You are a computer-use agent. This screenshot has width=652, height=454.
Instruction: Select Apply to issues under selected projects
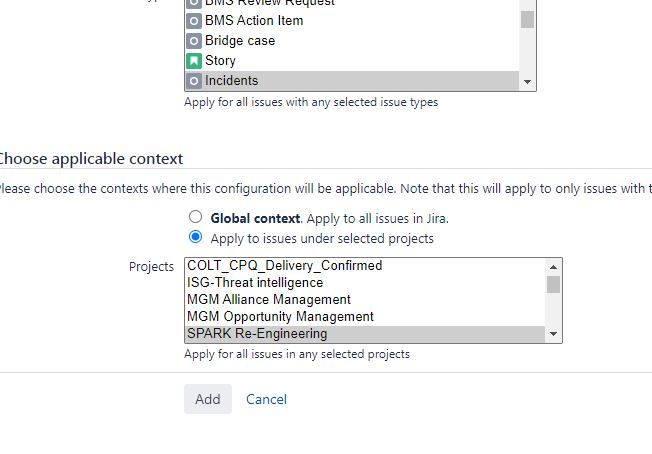195,237
